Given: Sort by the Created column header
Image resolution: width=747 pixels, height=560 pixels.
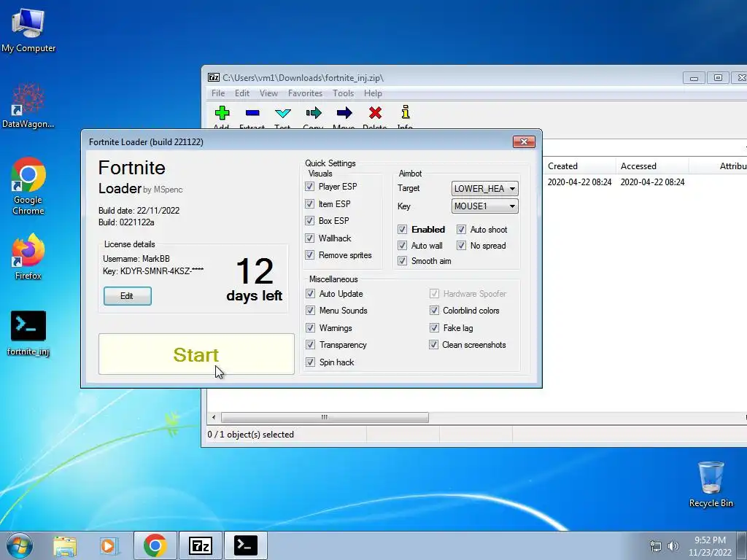Looking at the screenshot, I should (x=578, y=166).
